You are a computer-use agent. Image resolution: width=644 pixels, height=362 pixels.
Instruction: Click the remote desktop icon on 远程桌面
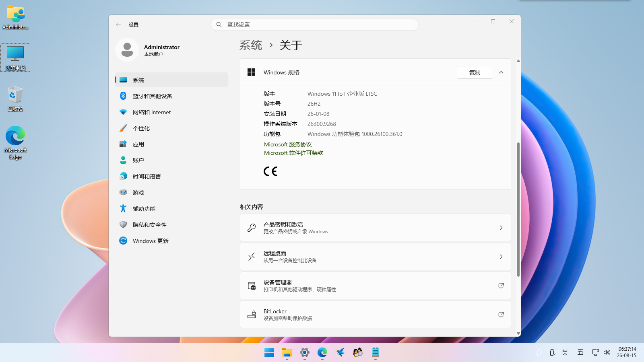tap(252, 257)
